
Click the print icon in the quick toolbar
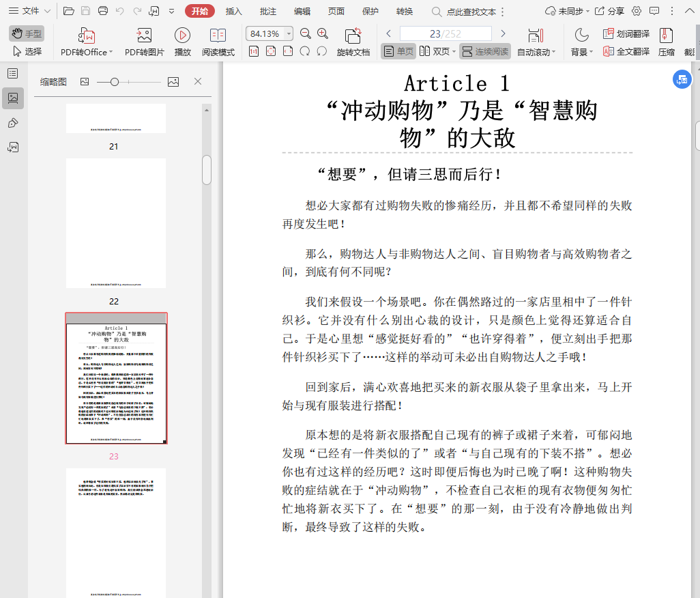pyautogui.click(x=103, y=11)
